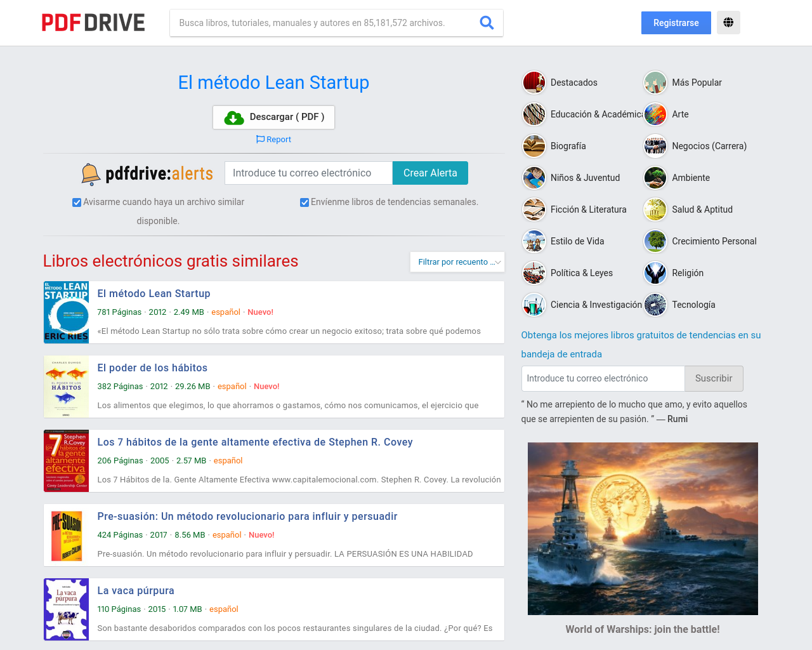812x650 pixels.
Task: Open the Lean Startup result cover thumbnail
Action: (66, 312)
